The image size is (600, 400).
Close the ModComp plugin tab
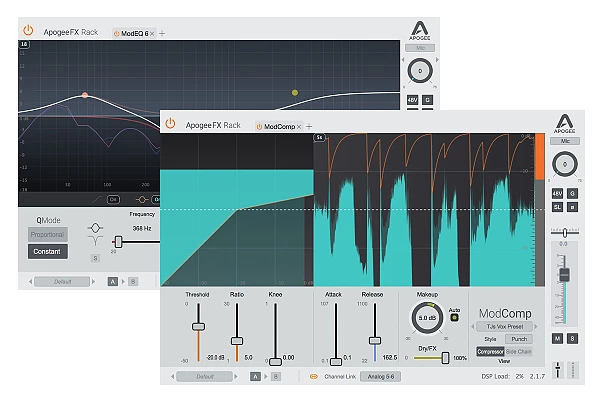299,127
